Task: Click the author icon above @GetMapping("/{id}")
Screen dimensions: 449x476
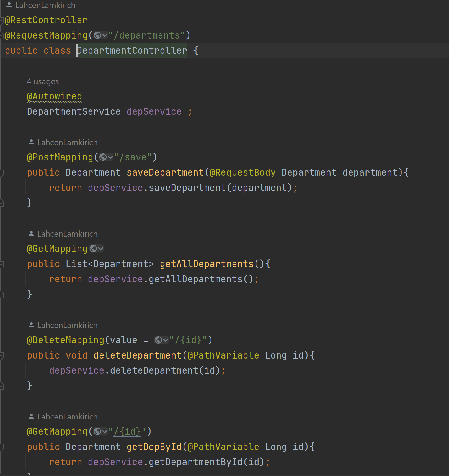Action: pos(31,416)
